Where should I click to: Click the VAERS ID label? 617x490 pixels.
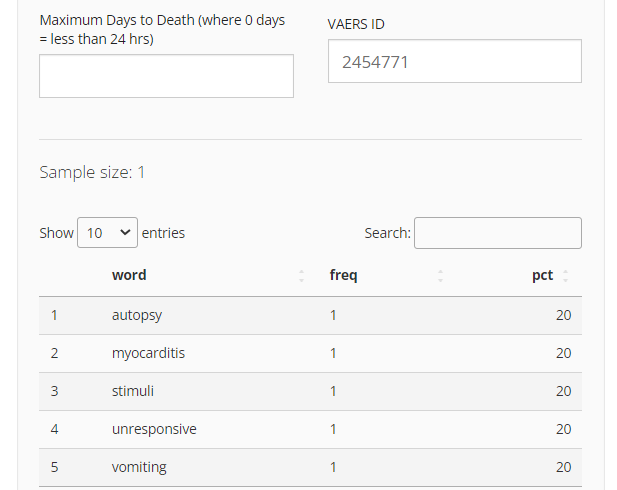pyautogui.click(x=356, y=24)
